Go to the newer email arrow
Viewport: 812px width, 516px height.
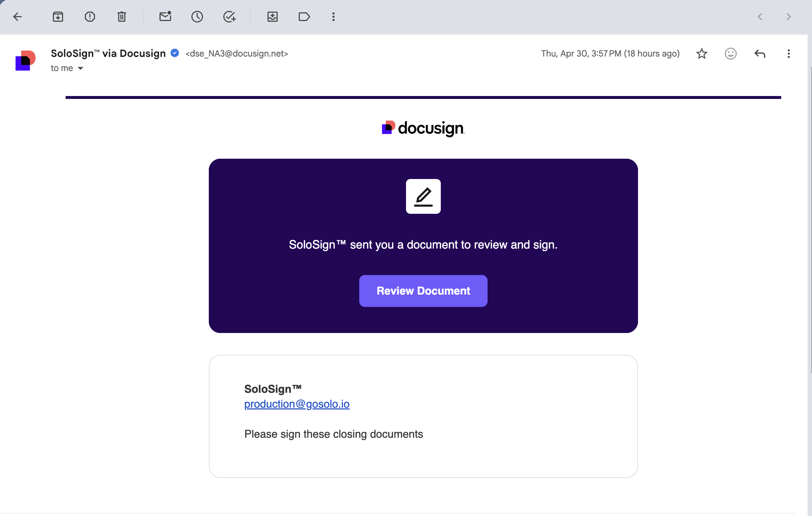pyautogui.click(x=760, y=17)
